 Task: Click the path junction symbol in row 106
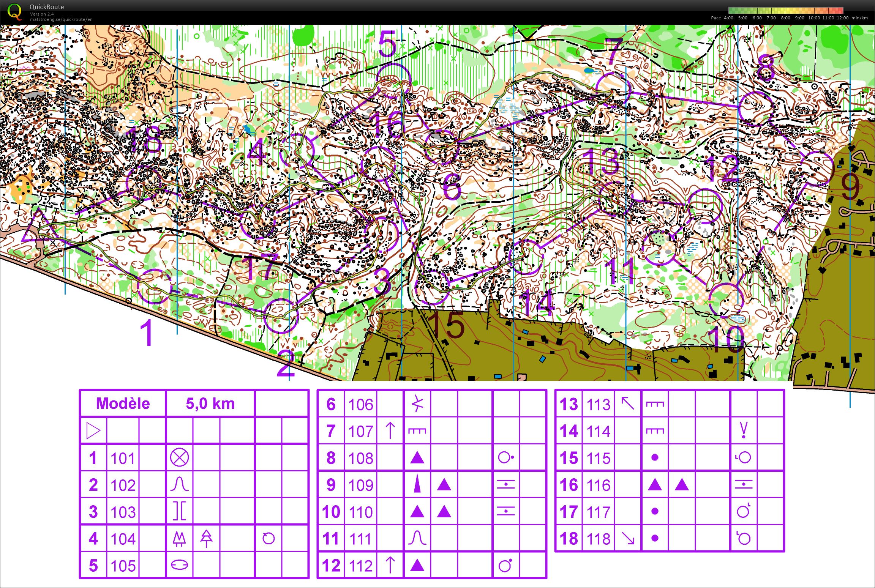click(417, 404)
